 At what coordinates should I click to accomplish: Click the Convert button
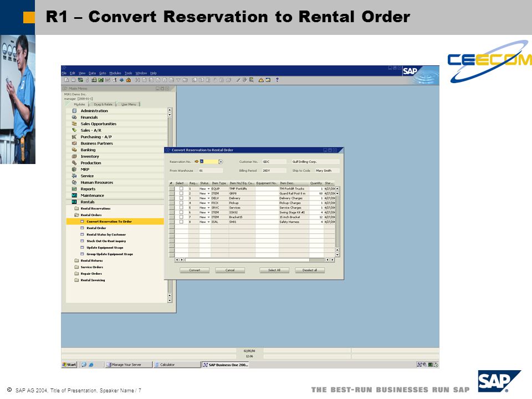click(195, 270)
